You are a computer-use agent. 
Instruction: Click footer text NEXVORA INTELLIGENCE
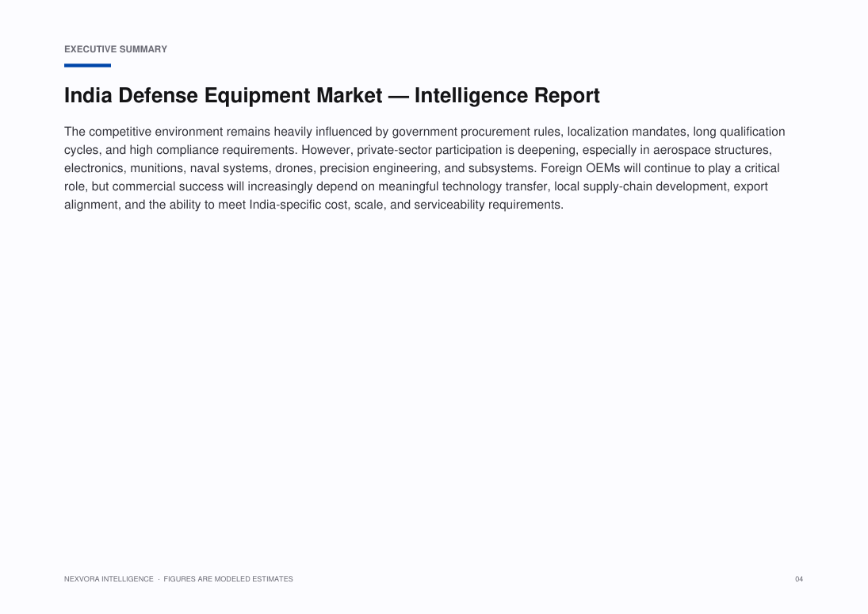[x=109, y=579]
